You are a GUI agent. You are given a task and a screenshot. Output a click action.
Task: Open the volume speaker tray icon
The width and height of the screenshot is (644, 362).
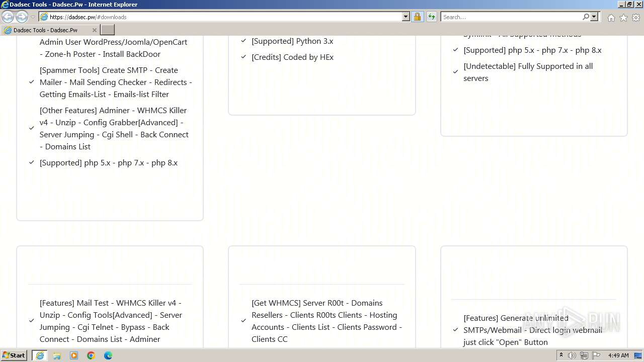[572, 355]
